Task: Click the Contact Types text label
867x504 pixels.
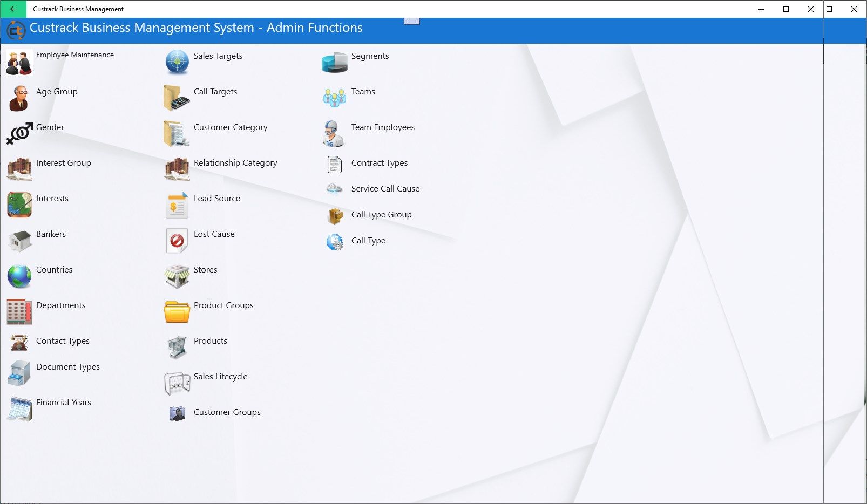Action: pyautogui.click(x=63, y=341)
